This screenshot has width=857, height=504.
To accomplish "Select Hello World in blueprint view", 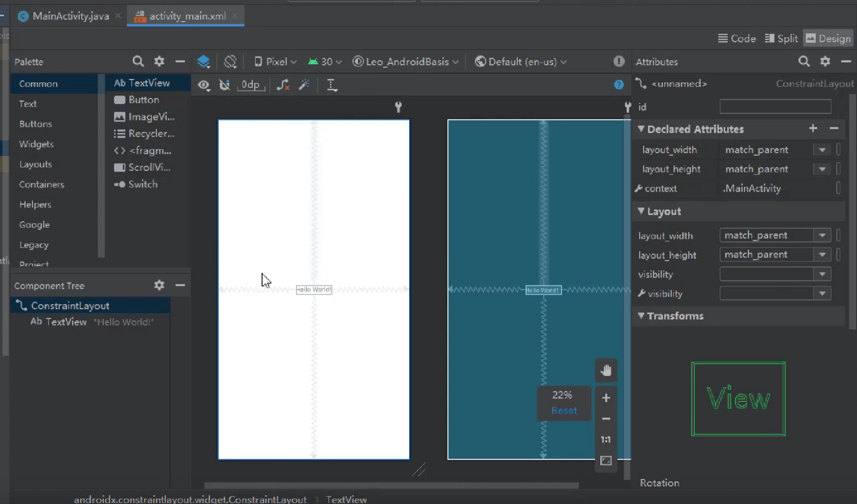I will pos(543,290).
